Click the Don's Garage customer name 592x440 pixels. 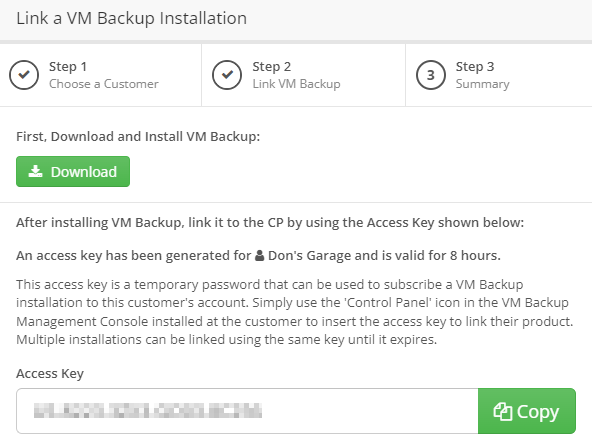[x=310, y=256]
